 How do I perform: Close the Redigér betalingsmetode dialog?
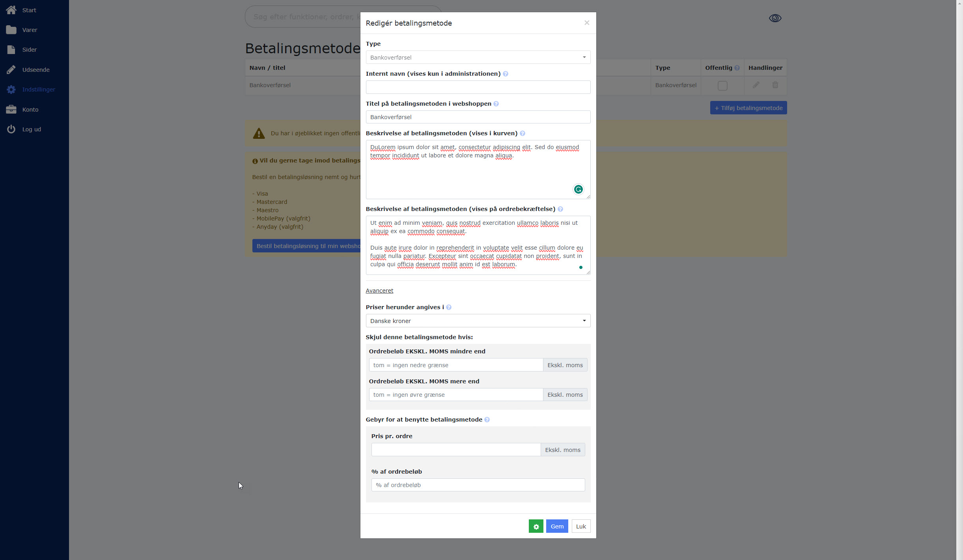pos(586,23)
